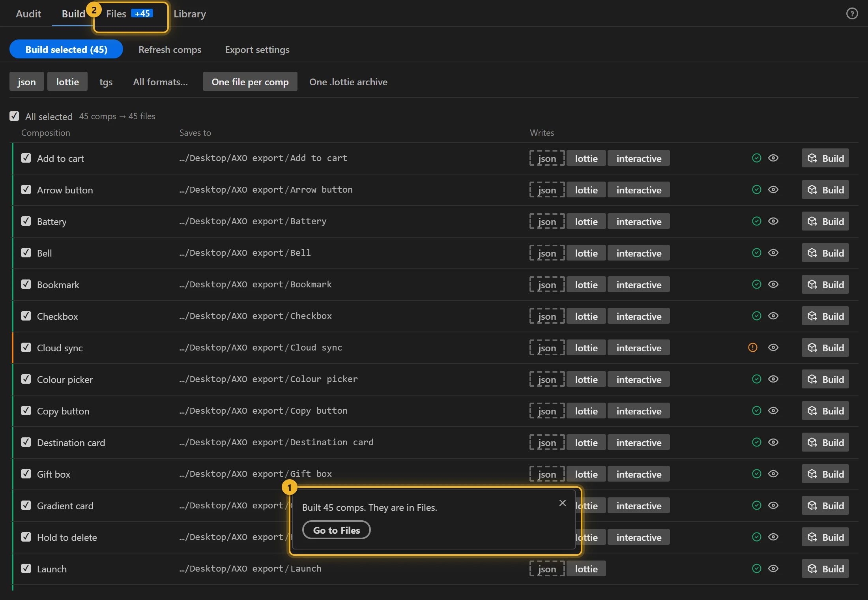The image size is (868, 600).
Task: Preview Cloud sync via eye icon
Action: point(773,347)
